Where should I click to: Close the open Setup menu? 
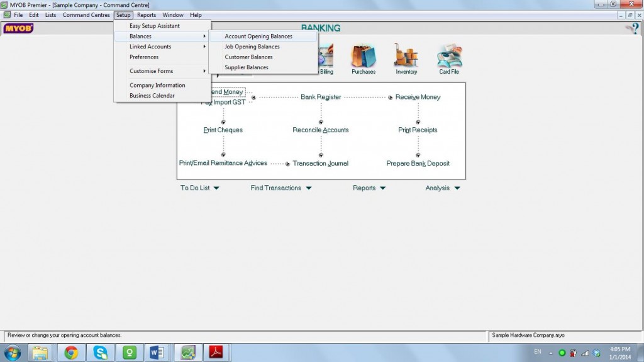tap(123, 15)
